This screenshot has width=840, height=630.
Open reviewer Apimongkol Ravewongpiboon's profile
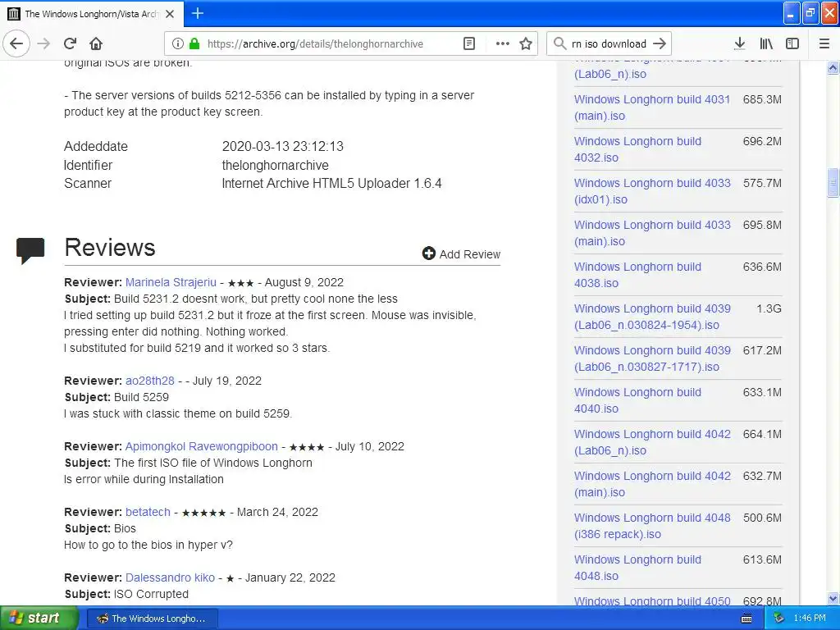tap(202, 446)
